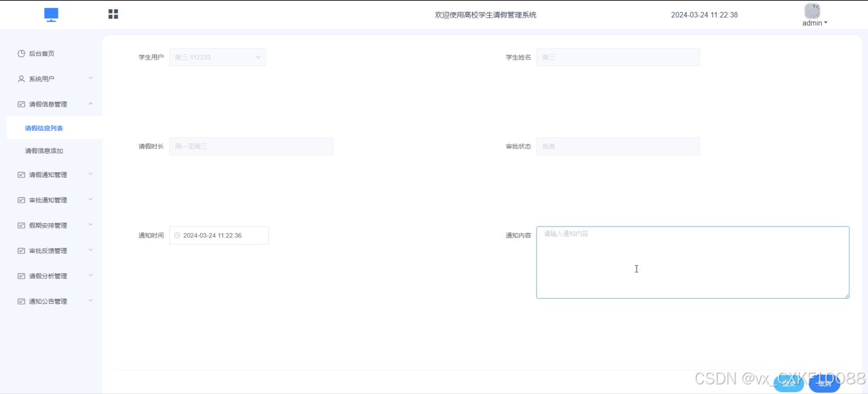The width and height of the screenshot is (868, 394).
Task: Expand the 请假通知管理 chevron
Action: click(90, 174)
